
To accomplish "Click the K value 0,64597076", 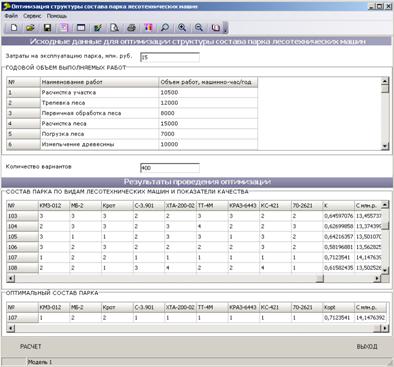I will click(x=338, y=216).
